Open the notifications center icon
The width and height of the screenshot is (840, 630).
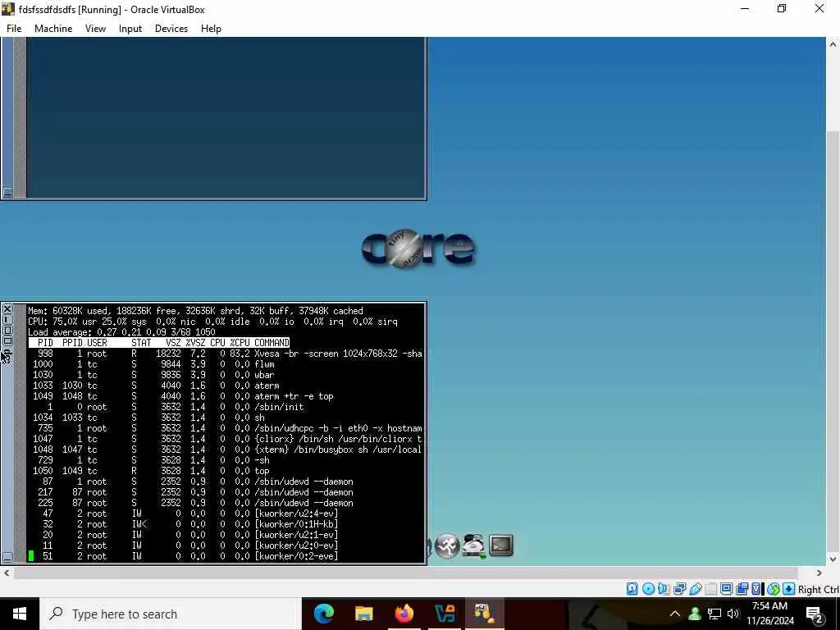(x=814, y=614)
